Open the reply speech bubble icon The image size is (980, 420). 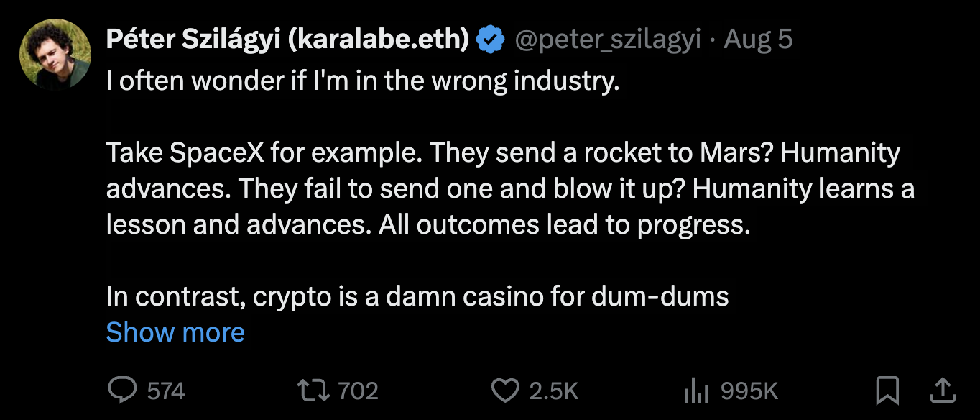(x=122, y=390)
